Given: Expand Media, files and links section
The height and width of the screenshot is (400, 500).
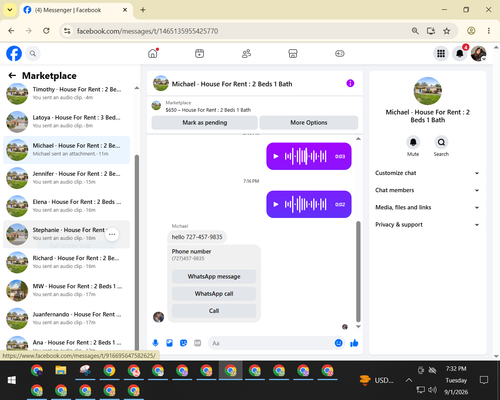Looking at the screenshot, I should 428,207.
